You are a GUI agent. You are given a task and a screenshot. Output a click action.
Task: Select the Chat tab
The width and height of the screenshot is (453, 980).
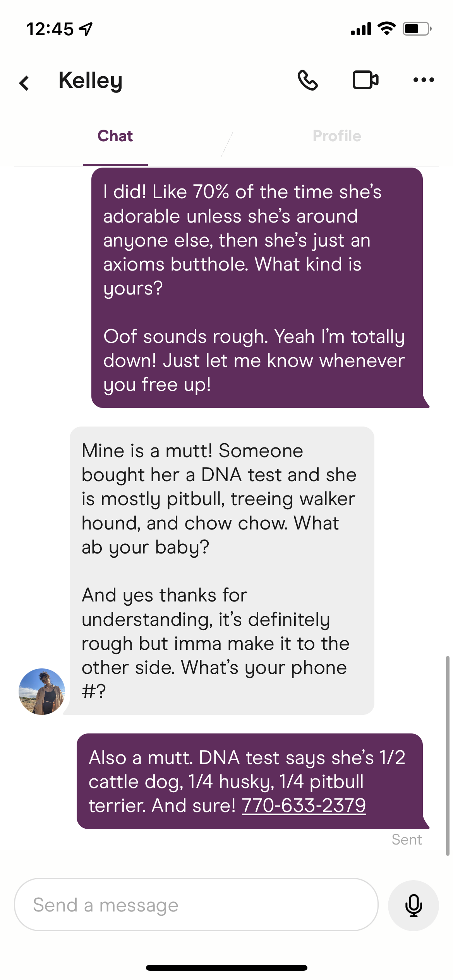tap(115, 136)
